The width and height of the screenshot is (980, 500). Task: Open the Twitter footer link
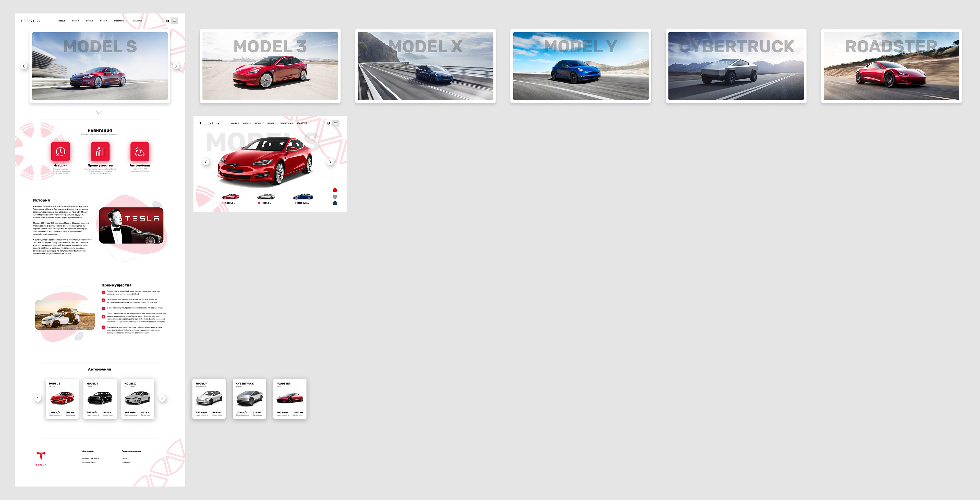(x=124, y=458)
